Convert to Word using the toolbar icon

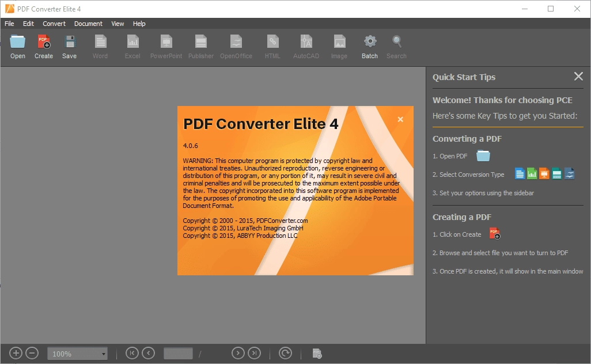pos(100,41)
